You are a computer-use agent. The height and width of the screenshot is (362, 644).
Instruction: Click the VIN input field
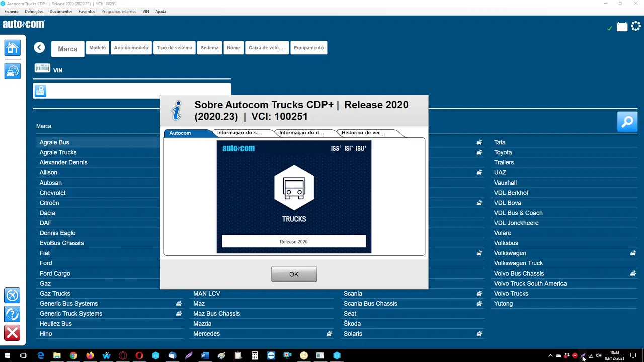coord(132,90)
